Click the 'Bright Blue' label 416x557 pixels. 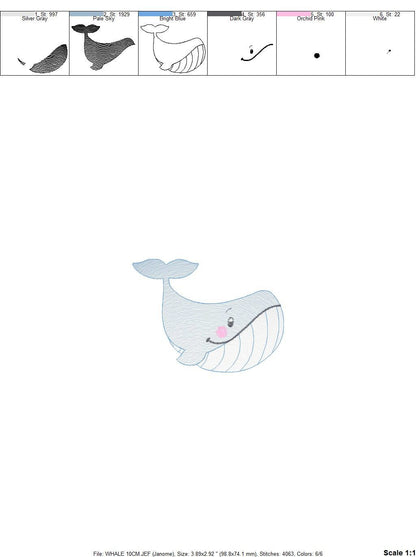click(x=173, y=18)
